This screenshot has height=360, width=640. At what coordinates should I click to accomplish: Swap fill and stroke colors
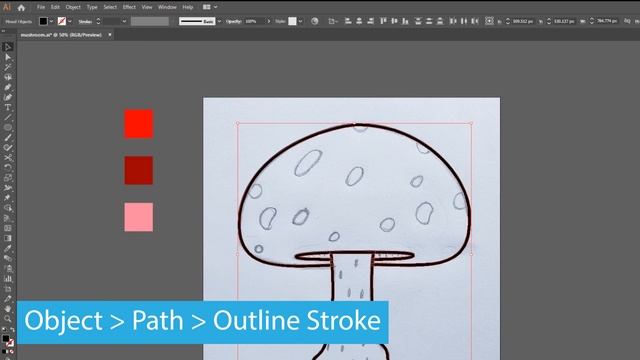12,329
